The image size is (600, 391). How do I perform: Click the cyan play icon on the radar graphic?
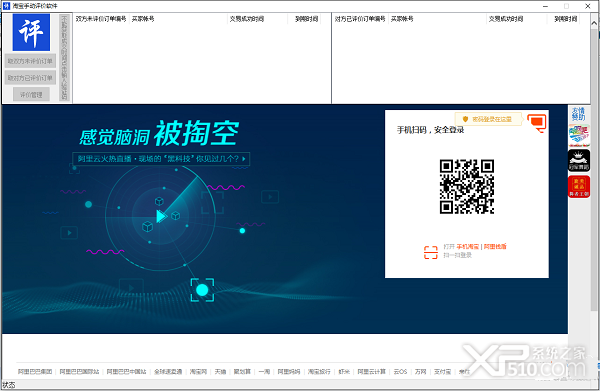point(161,216)
